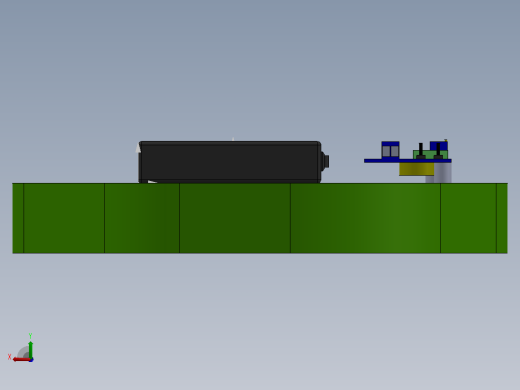
Task: Select the small yellow pin atop right blue block
Action: [x=446, y=140]
